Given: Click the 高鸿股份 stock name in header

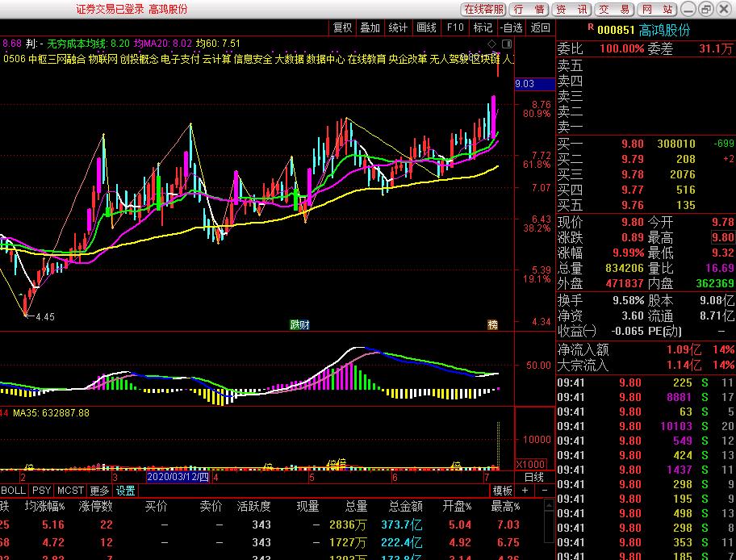Looking at the screenshot, I should (x=664, y=30).
